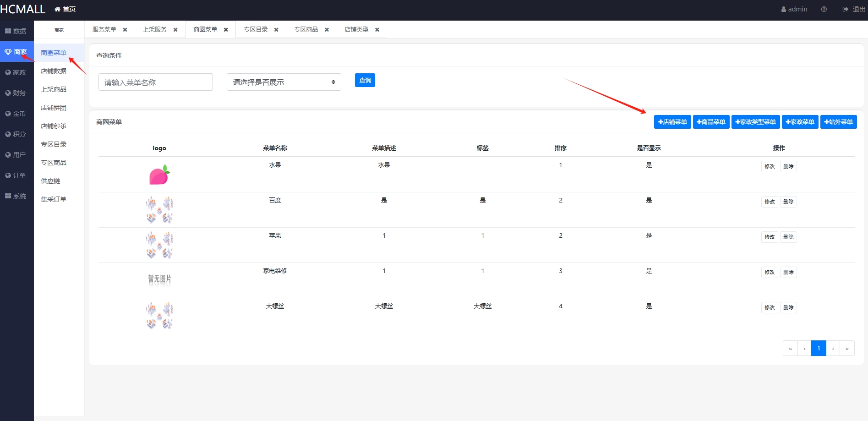Open the 家政 sidebar section

click(x=16, y=72)
